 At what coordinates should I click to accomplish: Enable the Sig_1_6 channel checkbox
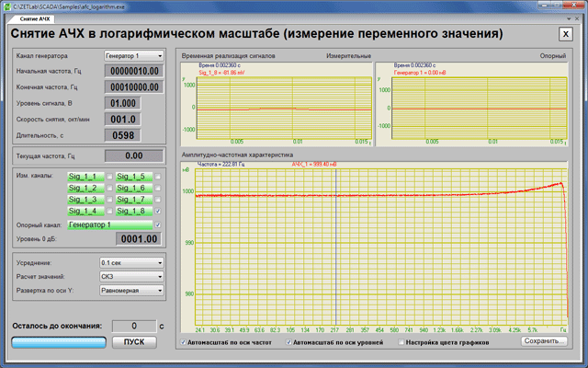pos(158,188)
